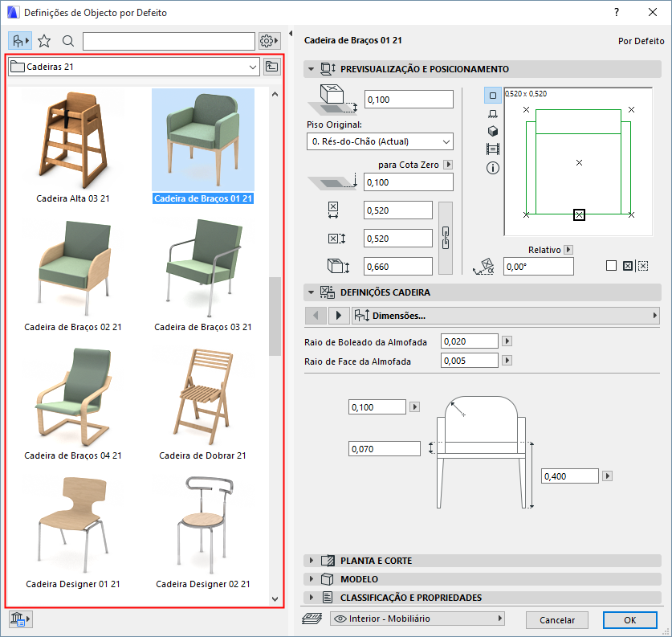672x637 pixels.
Task: Click the favorites star icon
Action: tap(45, 41)
